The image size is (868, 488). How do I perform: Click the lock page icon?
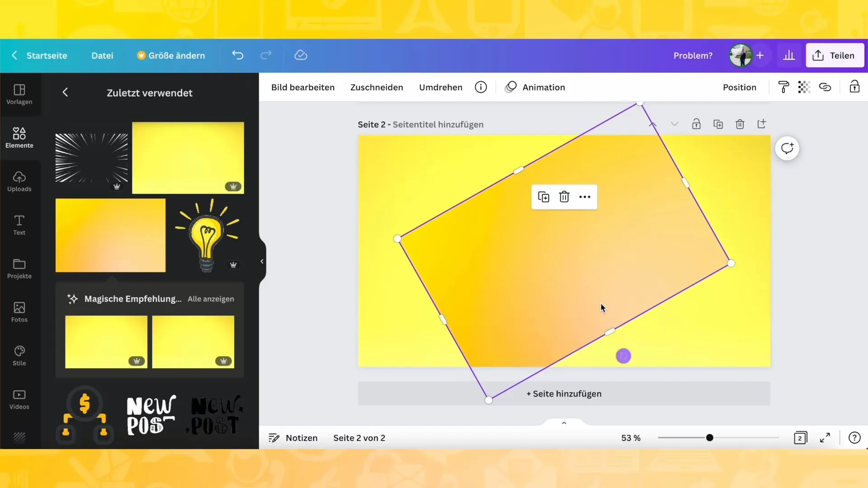tap(696, 124)
